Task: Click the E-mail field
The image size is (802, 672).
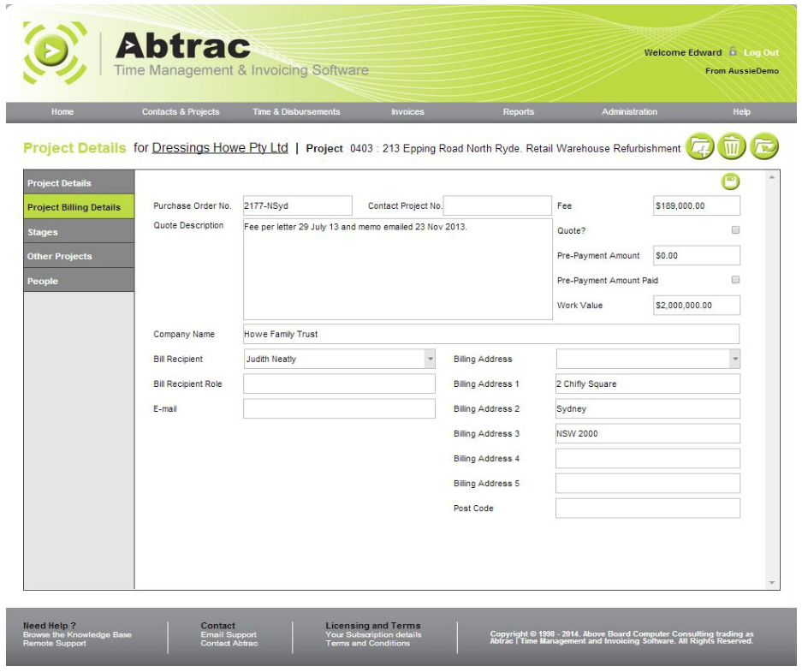Action: tap(340, 408)
